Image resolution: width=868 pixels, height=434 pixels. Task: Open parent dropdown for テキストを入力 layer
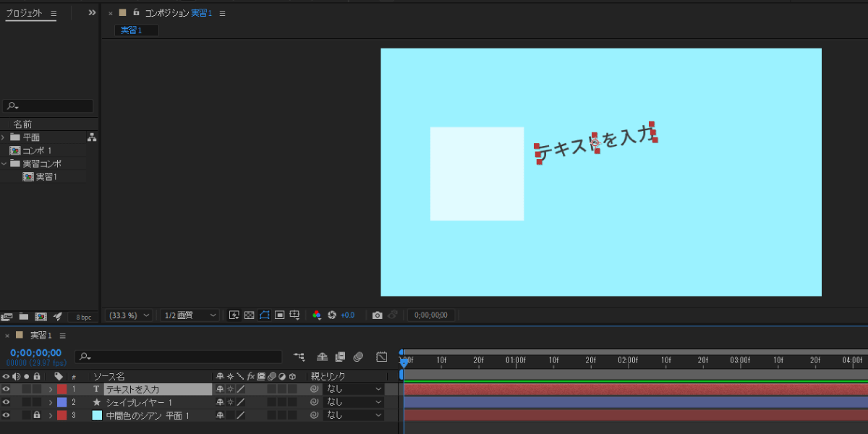pos(353,389)
